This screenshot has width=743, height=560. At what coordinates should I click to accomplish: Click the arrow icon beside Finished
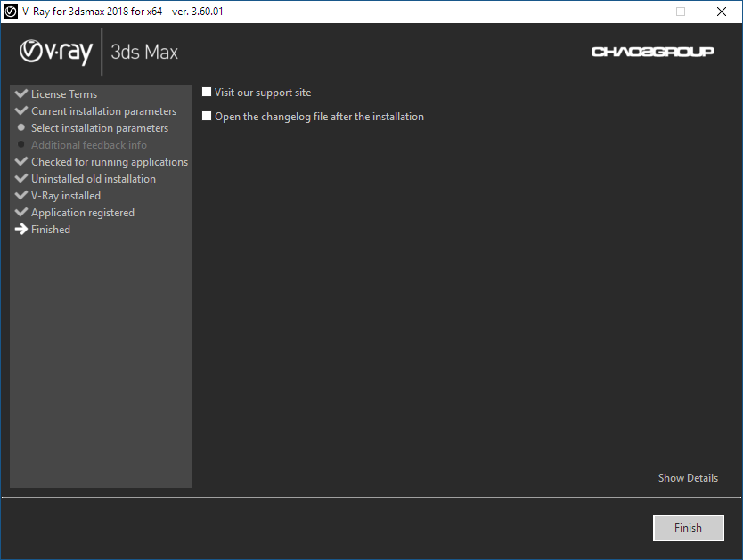[x=21, y=229]
